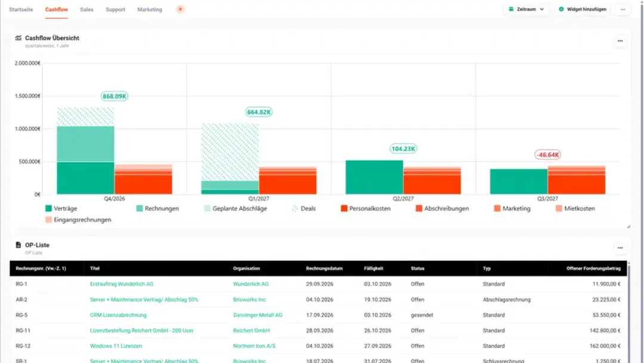Click the 664.82K balance label
Image resolution: width=644 pixels, height=363 pixels.
259,112
